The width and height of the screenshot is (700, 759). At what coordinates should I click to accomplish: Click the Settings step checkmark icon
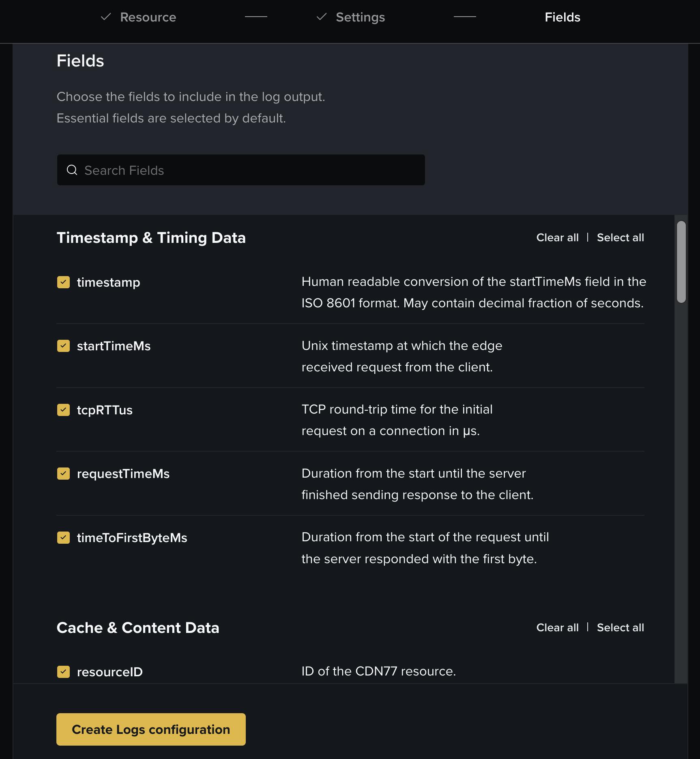click(x=322, y=17)
